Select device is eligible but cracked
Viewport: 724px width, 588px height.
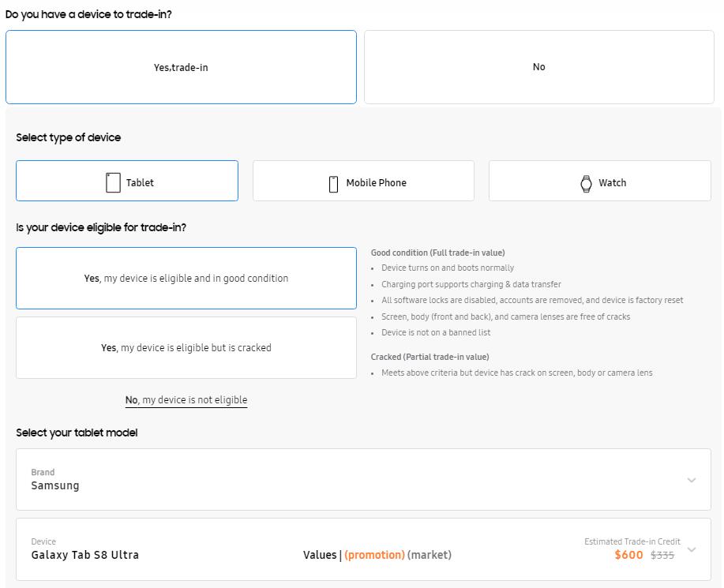click(186, 347)
